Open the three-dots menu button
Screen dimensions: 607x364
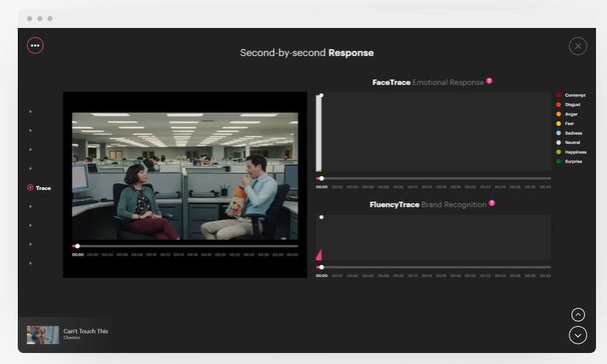tap(36, 46)
